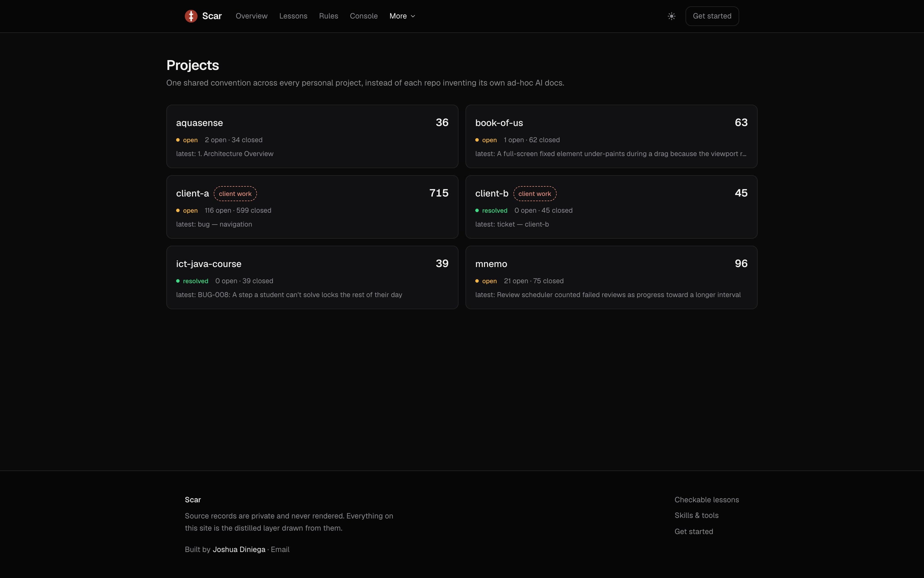The image size is (924, 578).
Task: Click the count 715 on client-a
Action: [439, 193]
